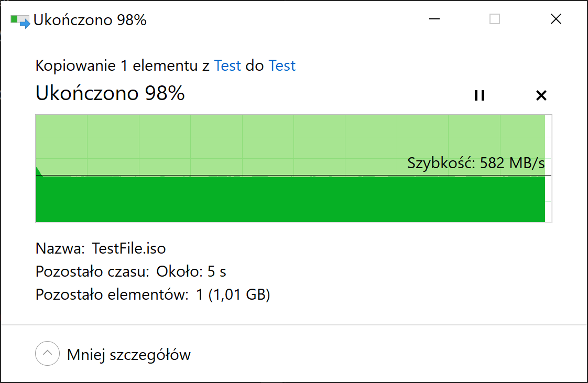This screenshot has width=588, height=383.
Task: Click the unfilled end of progress graph
Action: [548, 169]
